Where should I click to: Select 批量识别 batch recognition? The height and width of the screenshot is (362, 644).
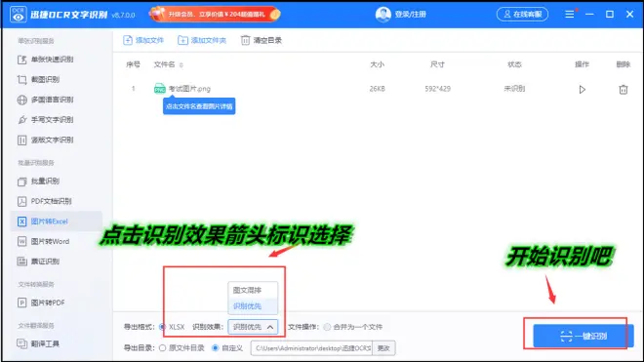(x=39, y=181)
